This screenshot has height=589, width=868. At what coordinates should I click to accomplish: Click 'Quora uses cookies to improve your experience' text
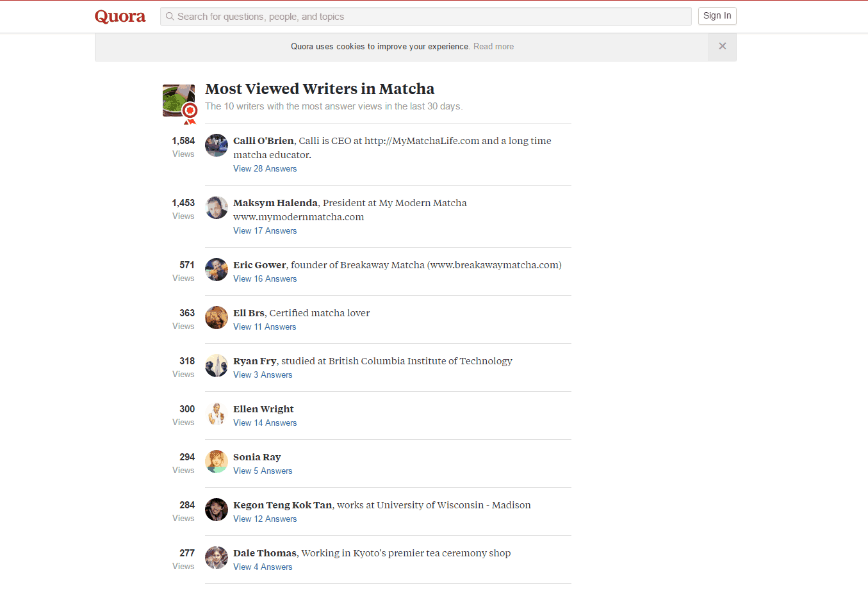coord(381,47)
